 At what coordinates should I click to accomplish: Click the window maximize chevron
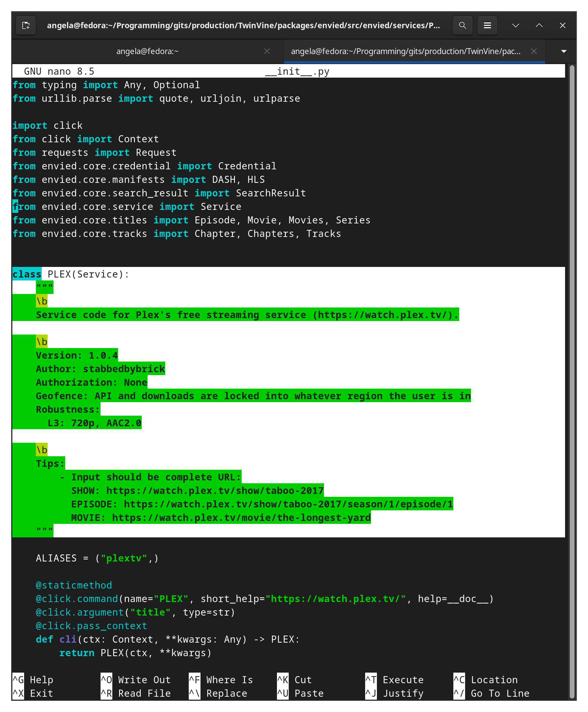coord(539,25)
